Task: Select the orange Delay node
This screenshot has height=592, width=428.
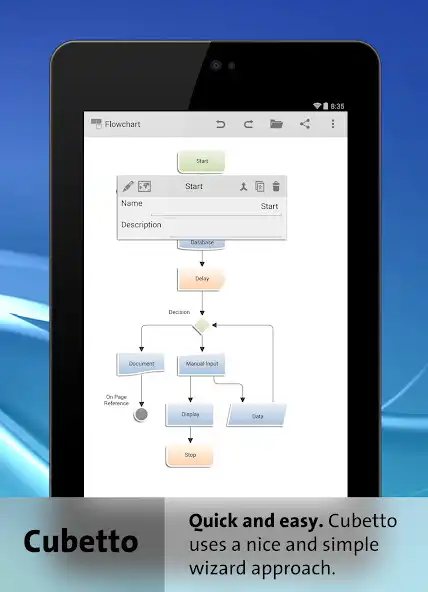Action: pos(202,279)
